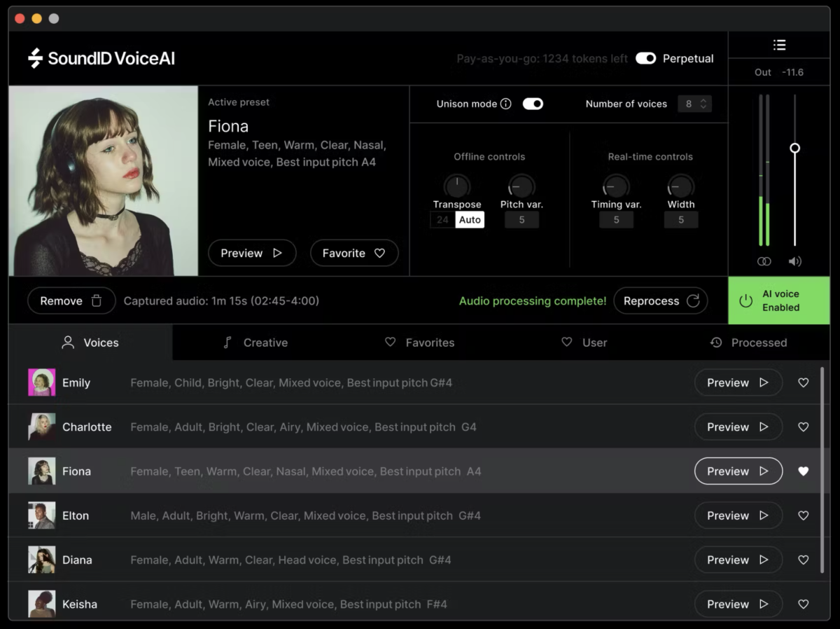
Task: Click the Reprocess button
Action: click(x=661, y=300)
